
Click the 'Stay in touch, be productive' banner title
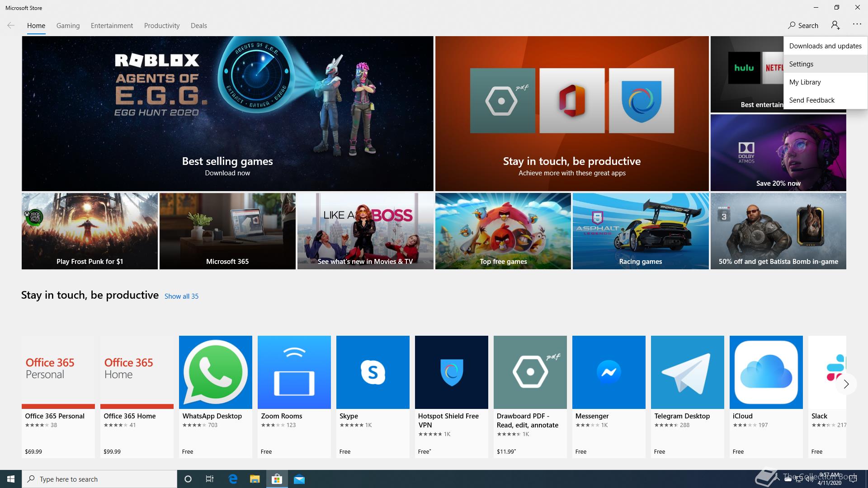point(572,161)
